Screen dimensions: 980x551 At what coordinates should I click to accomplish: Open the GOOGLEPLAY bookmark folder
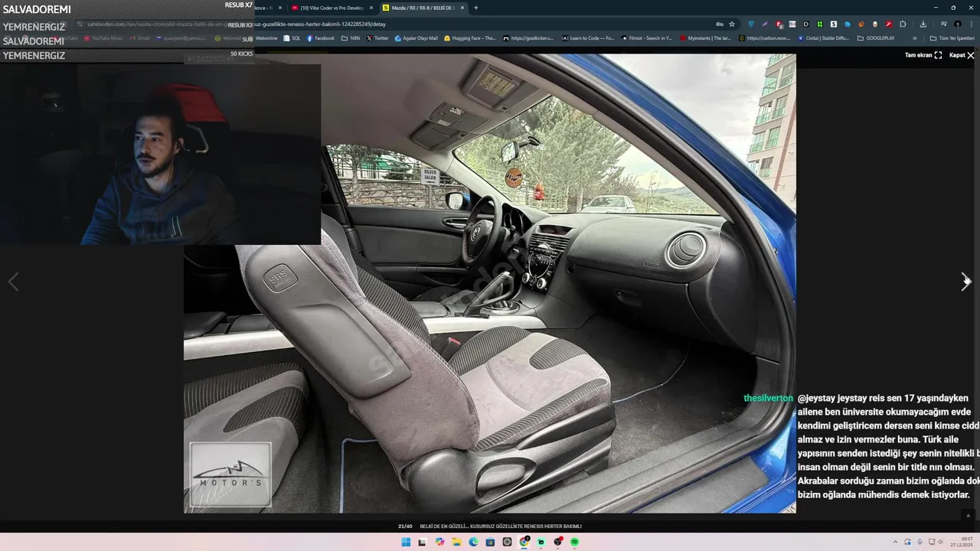[x=876, y=38]
